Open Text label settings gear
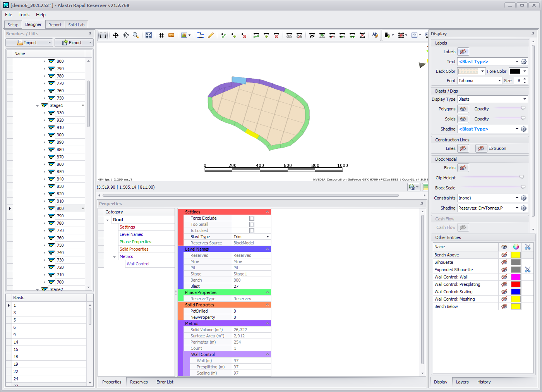This screenshot has width=542, height=392. pos(524,62)
